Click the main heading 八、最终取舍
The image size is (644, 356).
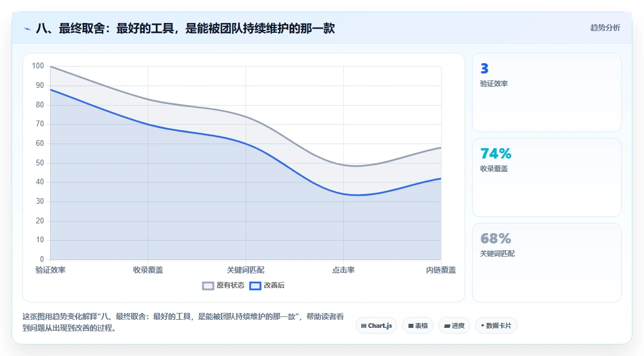click(x=185, y=28)
